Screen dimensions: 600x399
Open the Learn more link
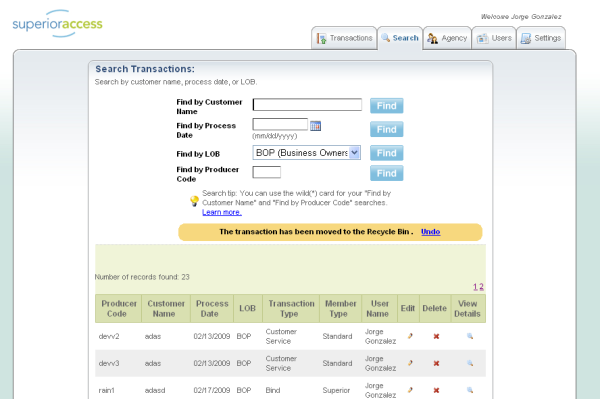click(x=222, y=212)
